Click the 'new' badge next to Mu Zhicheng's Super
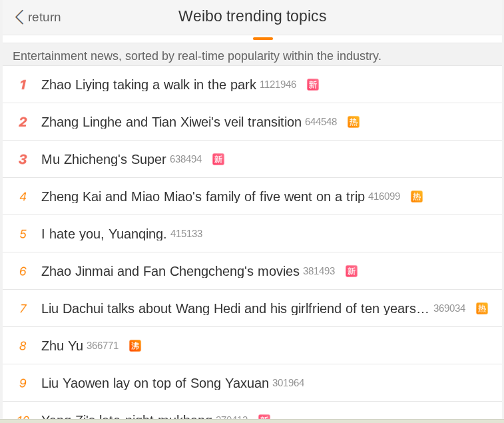504x423 pixels. tap(218, 159)
